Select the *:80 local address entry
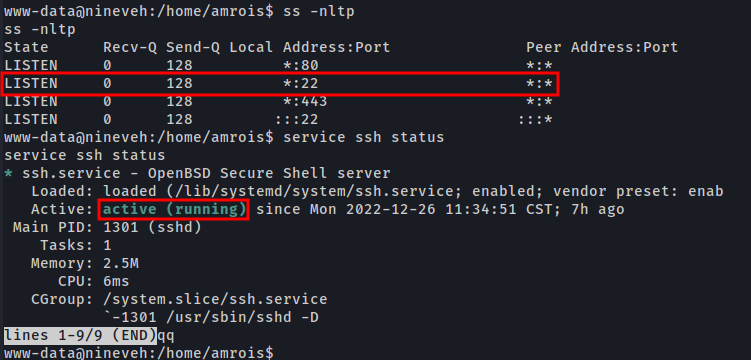 pyautogui.click(x=300, y=66)
